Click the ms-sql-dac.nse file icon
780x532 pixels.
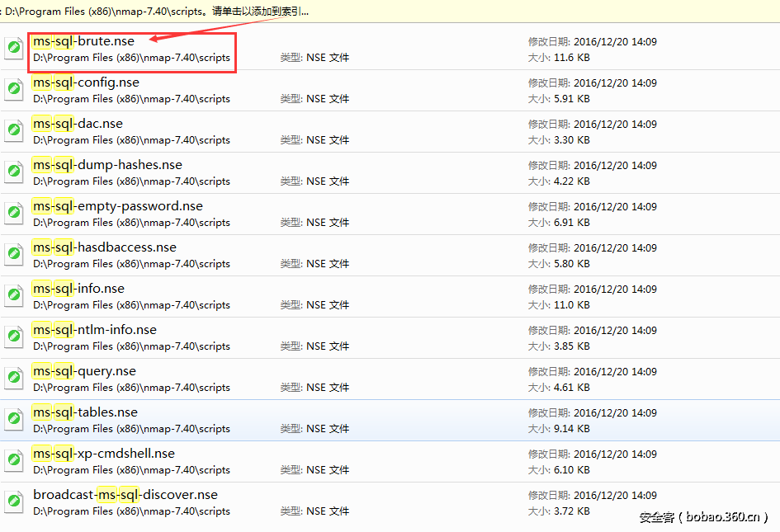click(14, 131)
